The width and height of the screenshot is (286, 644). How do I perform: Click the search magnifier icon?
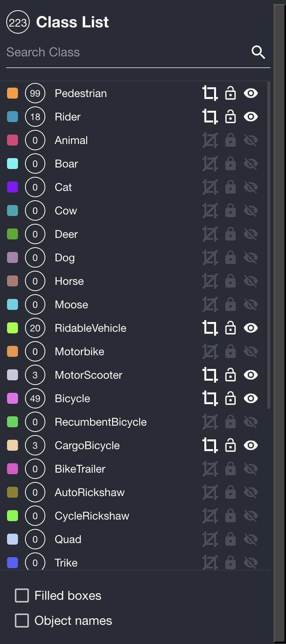258,52
